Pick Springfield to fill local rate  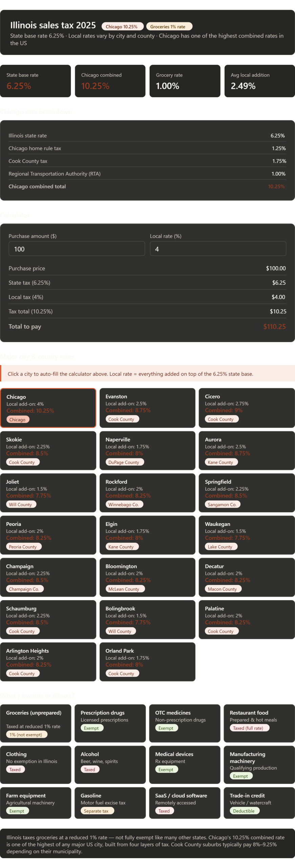246,493
